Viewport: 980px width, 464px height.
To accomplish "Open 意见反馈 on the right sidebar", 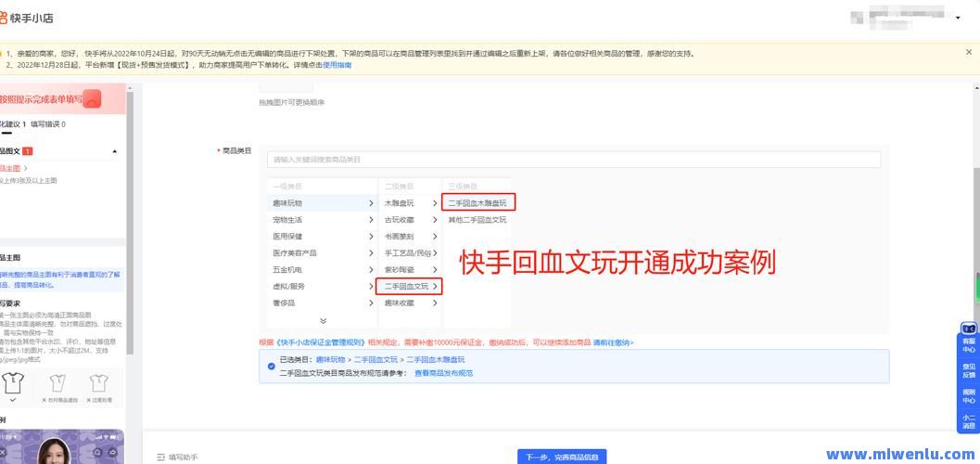I will tap(969, 371).
